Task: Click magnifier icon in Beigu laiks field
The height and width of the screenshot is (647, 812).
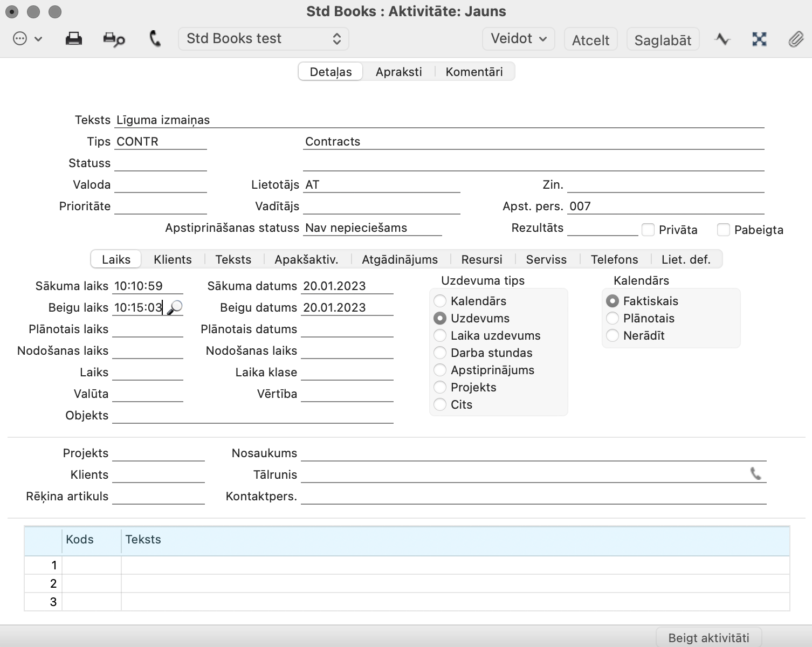Action: pos(175,308)
